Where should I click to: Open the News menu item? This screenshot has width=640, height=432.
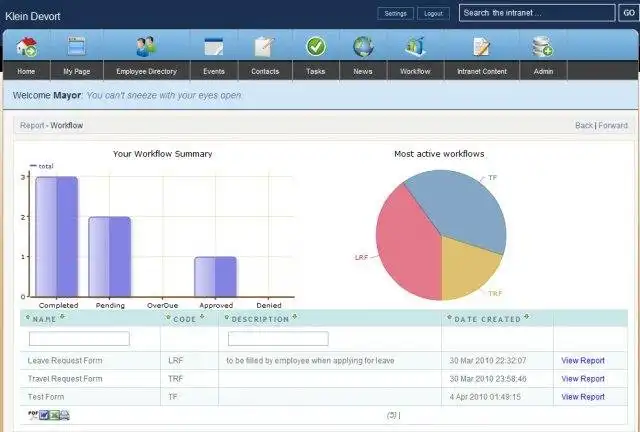[x=363, y=71]
